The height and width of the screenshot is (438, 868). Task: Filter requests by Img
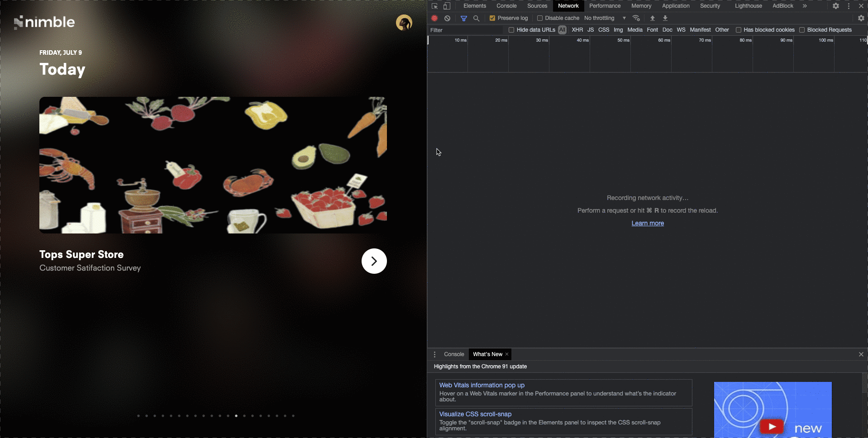pos(618,30)
